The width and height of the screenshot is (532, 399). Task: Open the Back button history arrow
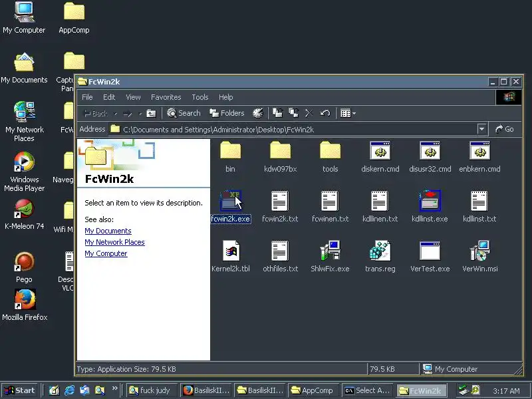click(x=115, y=114)
